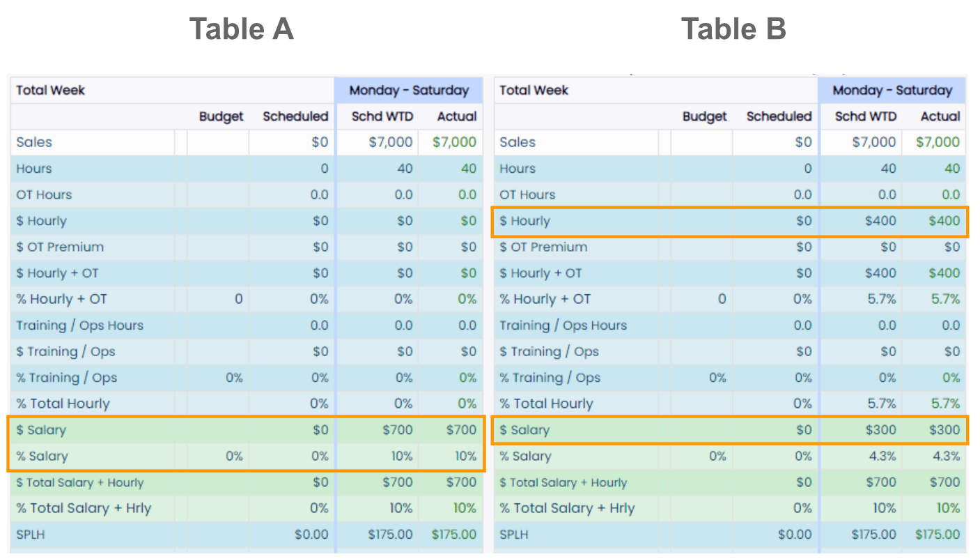Screen dimensions: 980x559
Task: Click Actual column header in Table A
Action: (457, 116)
